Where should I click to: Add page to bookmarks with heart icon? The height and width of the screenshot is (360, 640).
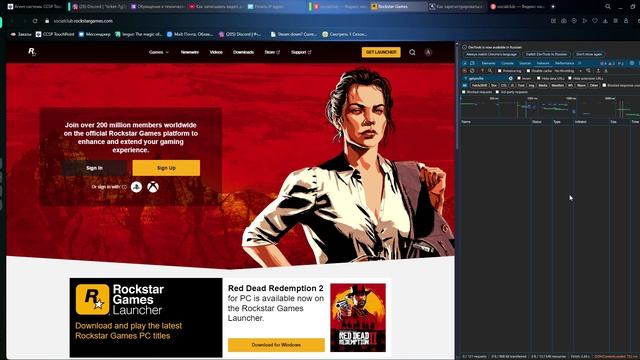[595, 21]
